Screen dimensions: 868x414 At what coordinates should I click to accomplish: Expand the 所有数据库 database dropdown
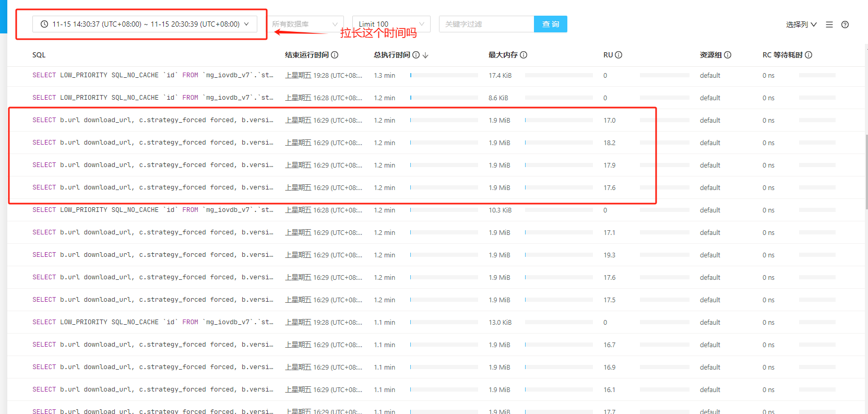(x=305, y=24)
